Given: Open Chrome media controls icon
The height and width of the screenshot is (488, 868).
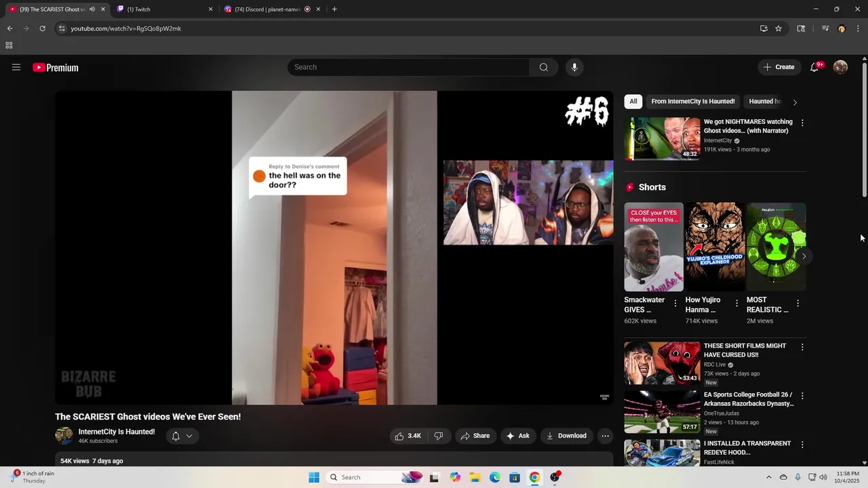Looking at the screenshot, I should coord(825,28).
